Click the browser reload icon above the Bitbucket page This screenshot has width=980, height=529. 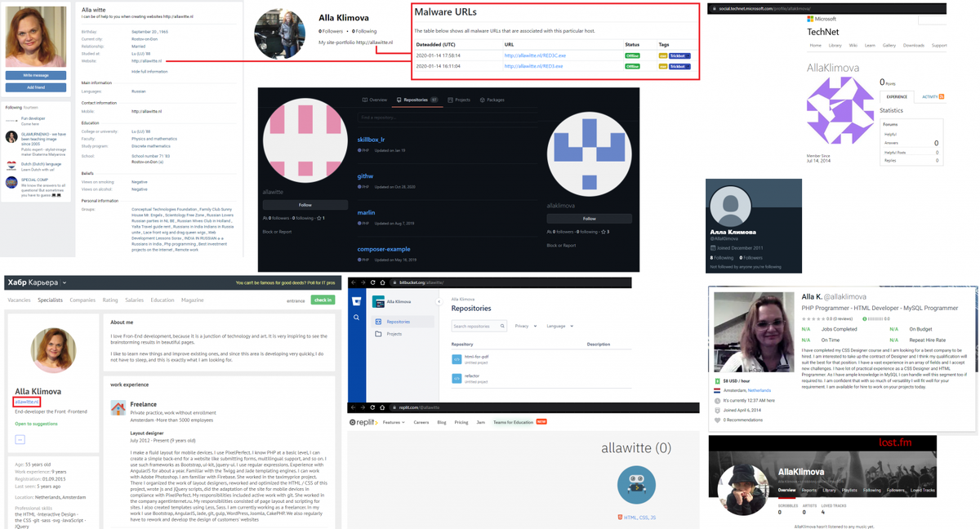(x=373, y=282)
